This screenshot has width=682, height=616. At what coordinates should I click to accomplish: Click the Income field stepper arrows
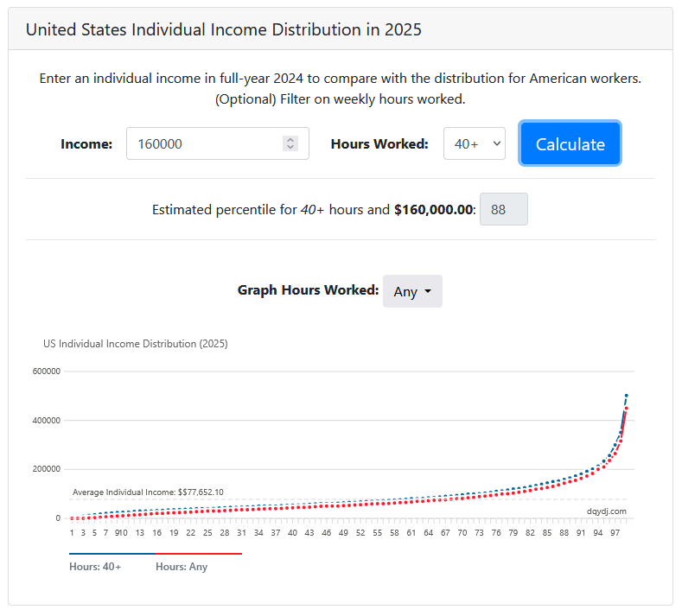point(290,143)
